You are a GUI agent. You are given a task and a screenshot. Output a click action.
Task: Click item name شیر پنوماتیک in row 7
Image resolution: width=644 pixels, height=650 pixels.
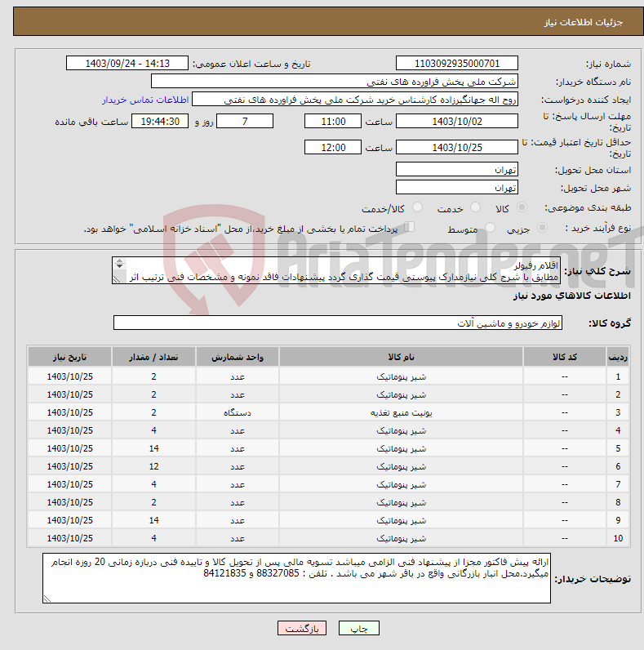coord(401,484)
